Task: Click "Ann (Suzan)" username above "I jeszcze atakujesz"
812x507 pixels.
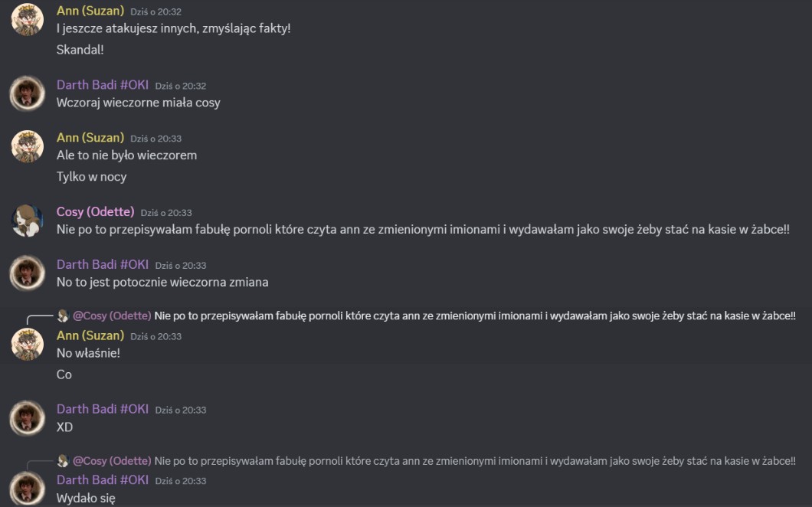Action: click(90, 11)
